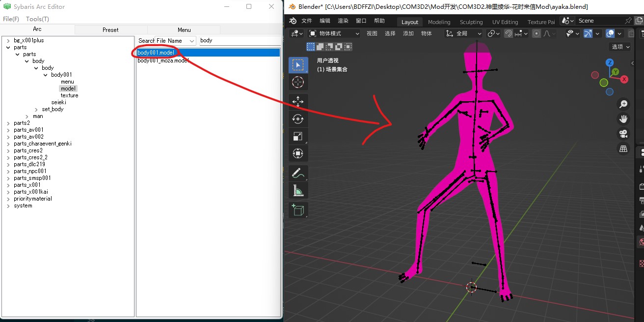Open the editor type dropdown

tap(297, 33)
